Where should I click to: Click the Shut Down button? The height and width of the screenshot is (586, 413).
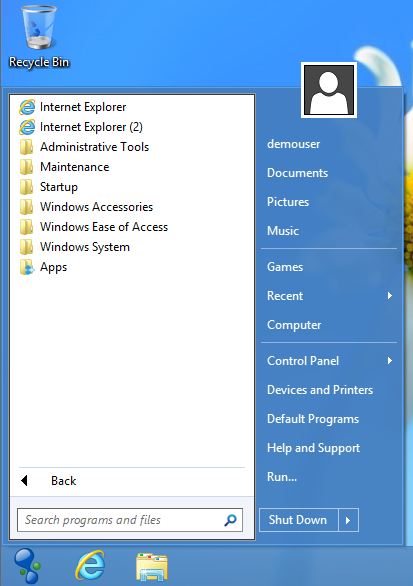(x=298, y=520)
